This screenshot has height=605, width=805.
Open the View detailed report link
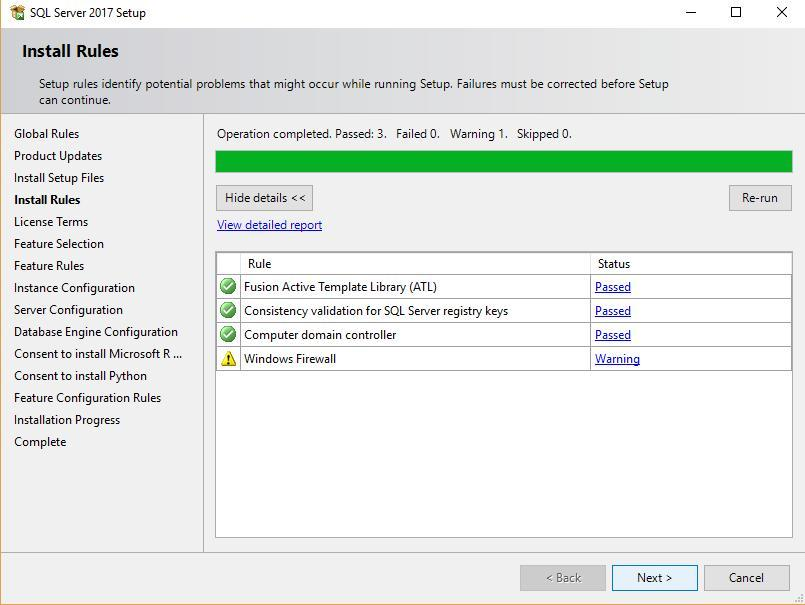pos(270,225)
